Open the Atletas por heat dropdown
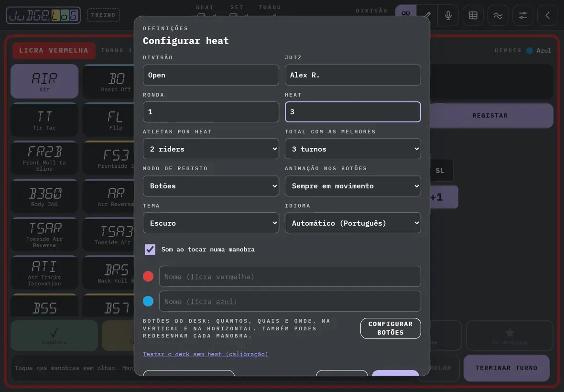The image size is (564, 392). click(211, 149)
